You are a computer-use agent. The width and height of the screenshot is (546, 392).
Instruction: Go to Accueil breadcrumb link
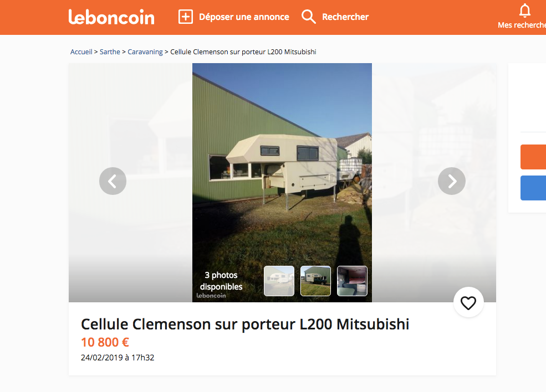81,52
